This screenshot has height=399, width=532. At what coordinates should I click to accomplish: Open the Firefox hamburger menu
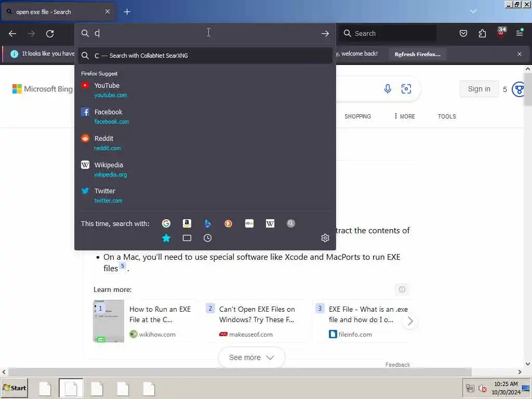(x=520, y=33)
